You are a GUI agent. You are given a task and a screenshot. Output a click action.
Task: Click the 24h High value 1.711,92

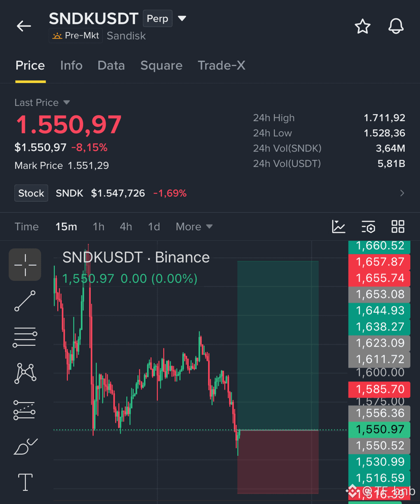click(x=384, y=118)
